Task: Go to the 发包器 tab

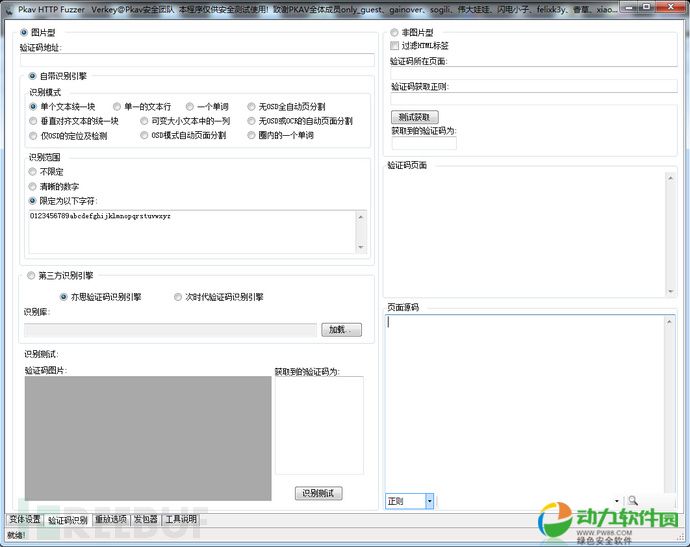Action: pyautogui.click(x=144, y=520)
